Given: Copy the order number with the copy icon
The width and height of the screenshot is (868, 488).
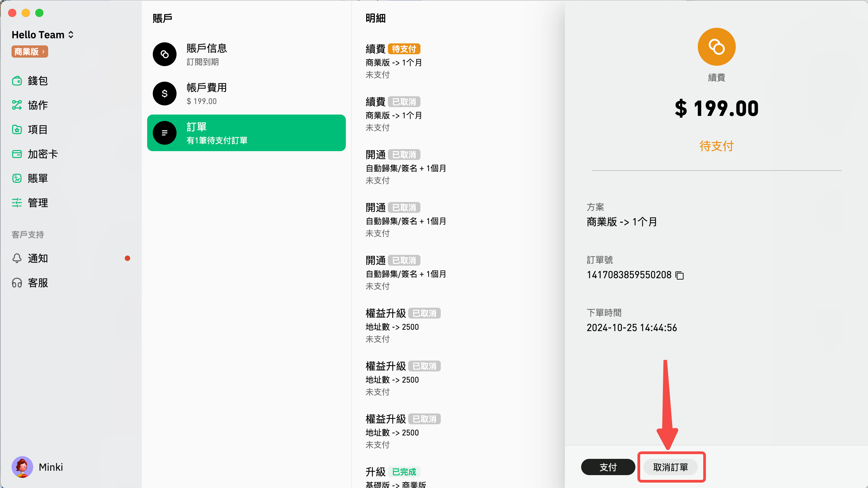Looking at the screenshot, I should (x=679, y=275).
